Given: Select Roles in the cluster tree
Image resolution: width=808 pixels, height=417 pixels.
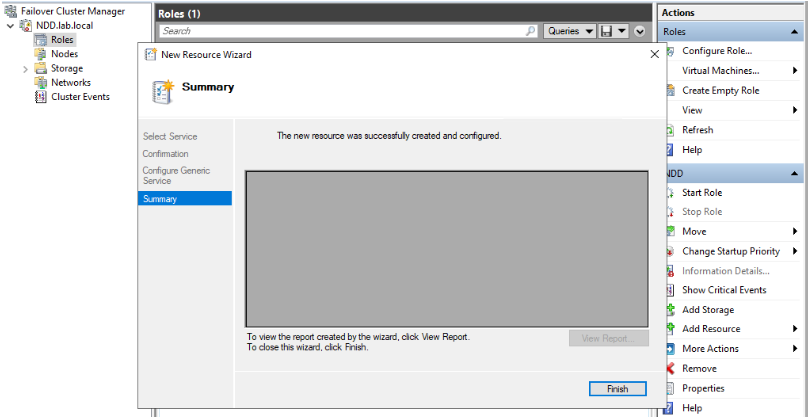Looking at the screenshot, I should click(62, 39).
